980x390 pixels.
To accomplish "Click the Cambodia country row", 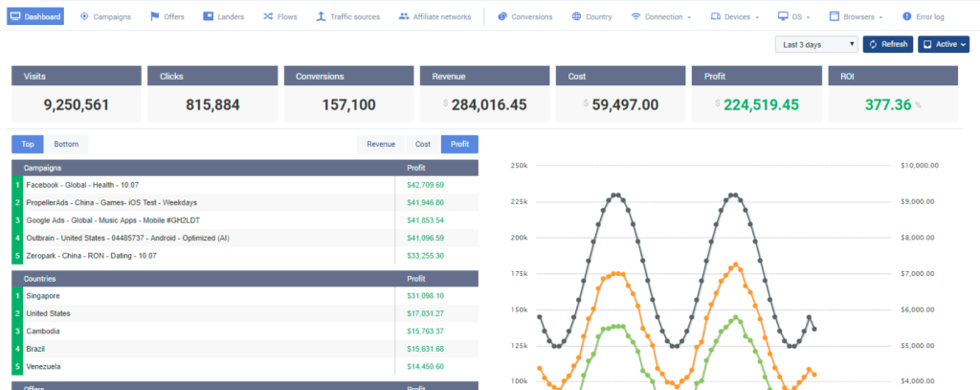I will [x=245, y=331].
